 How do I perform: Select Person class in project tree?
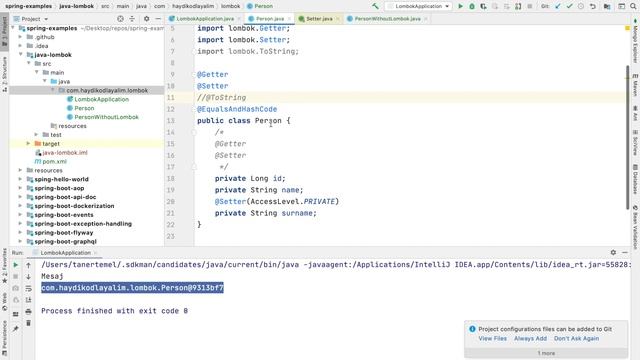(x=84, y=108)
